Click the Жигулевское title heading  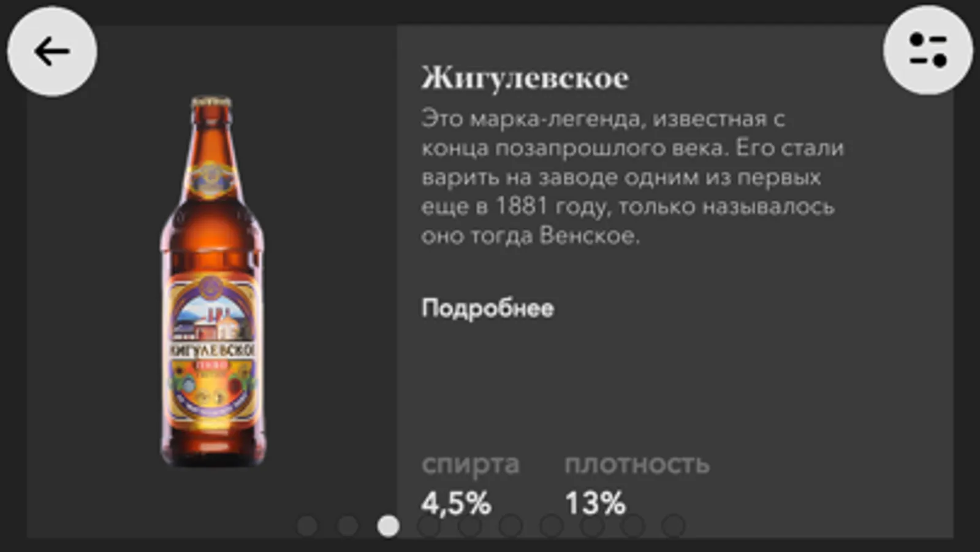pyautogui.click(x=525, y=78)
